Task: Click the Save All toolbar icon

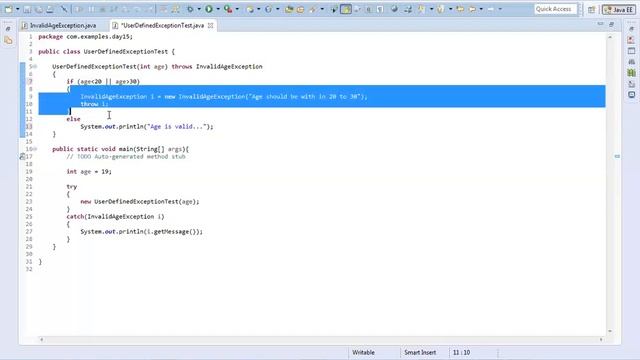Action: tap(38, 9)
